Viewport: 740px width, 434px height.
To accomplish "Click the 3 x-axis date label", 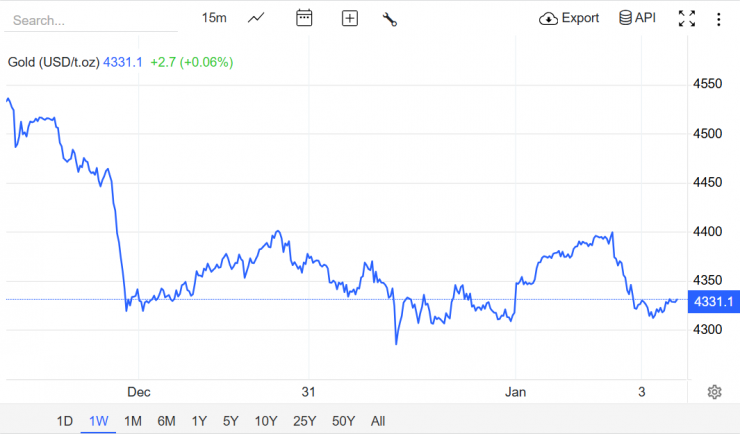I will pos(641,392).
